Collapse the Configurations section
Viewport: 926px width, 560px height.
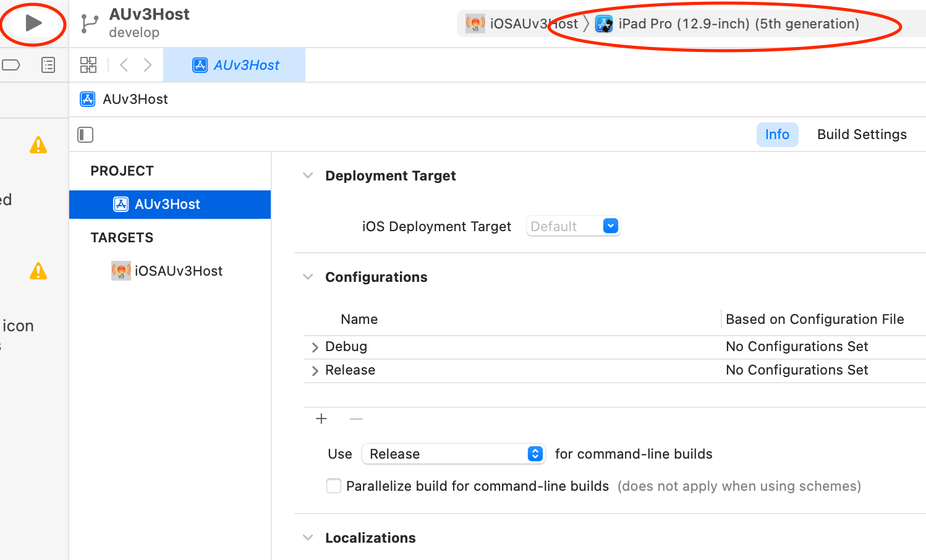(x=308, y=277)
